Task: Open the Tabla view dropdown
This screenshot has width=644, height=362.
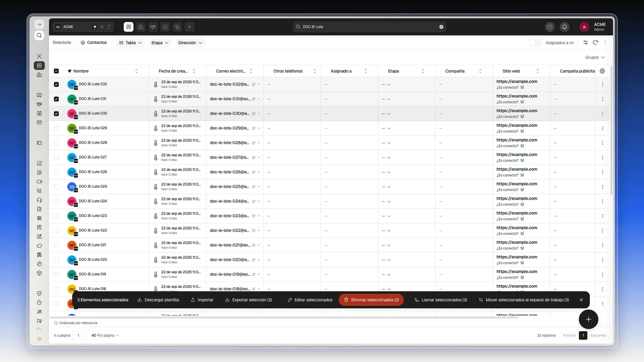Action: 130,43
